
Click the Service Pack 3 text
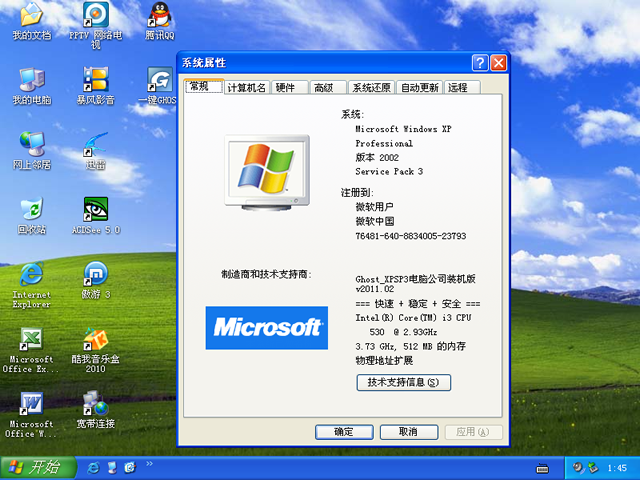click(x=389, y=171)
